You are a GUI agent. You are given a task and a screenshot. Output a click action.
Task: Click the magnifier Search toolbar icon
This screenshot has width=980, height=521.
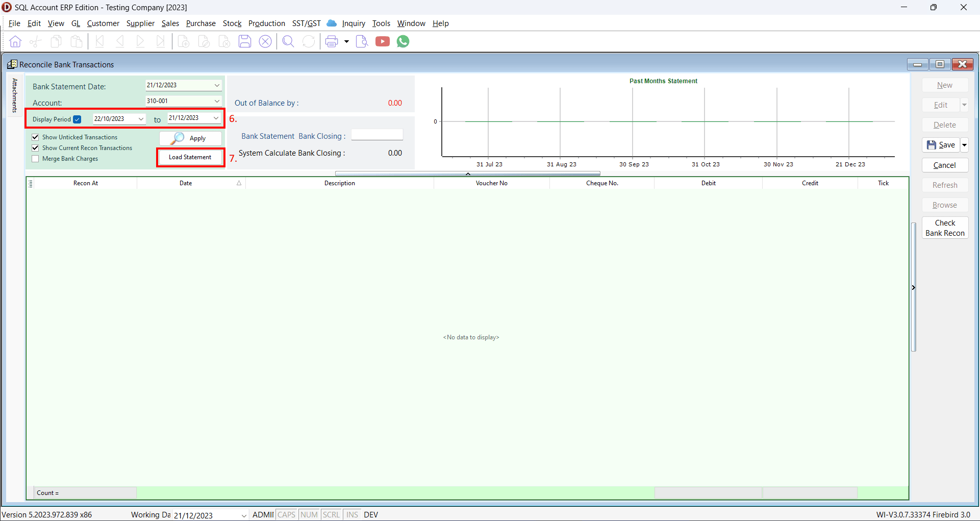288,41
